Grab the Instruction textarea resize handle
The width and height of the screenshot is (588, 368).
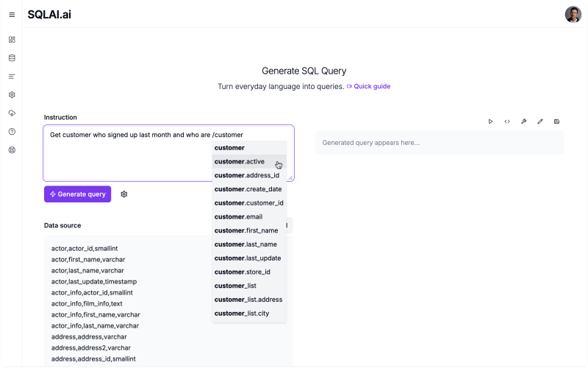click(x=290, y=177)
